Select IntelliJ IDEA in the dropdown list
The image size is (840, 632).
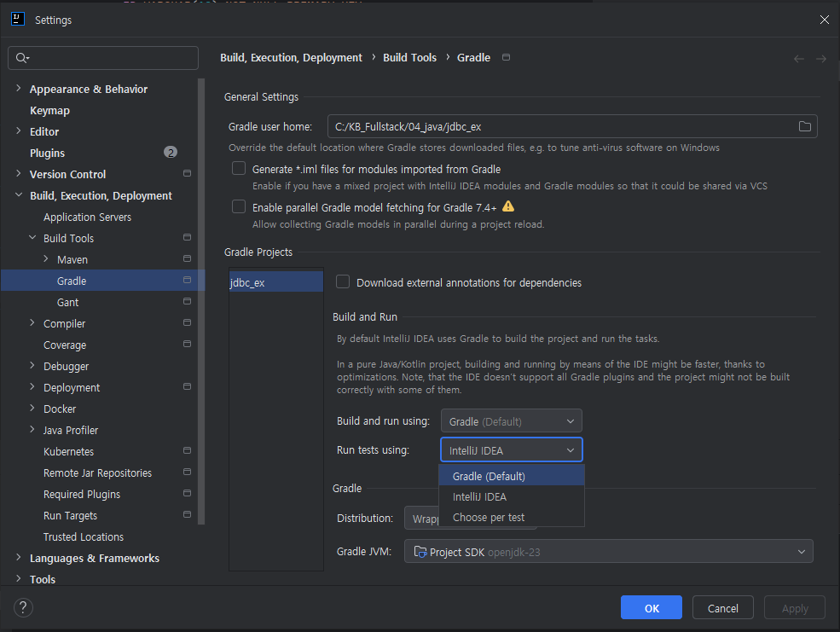[x=511, y=496]
